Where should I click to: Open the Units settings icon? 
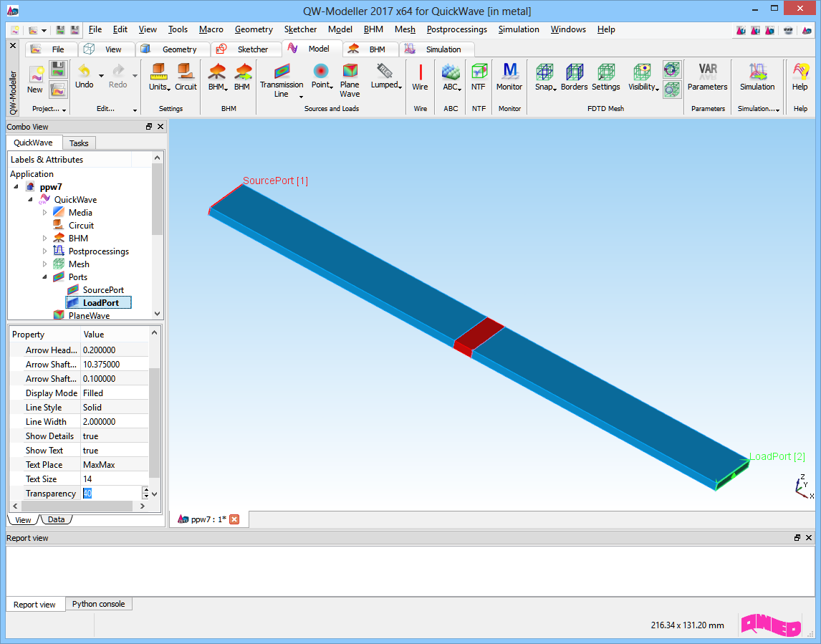[158, 71]
